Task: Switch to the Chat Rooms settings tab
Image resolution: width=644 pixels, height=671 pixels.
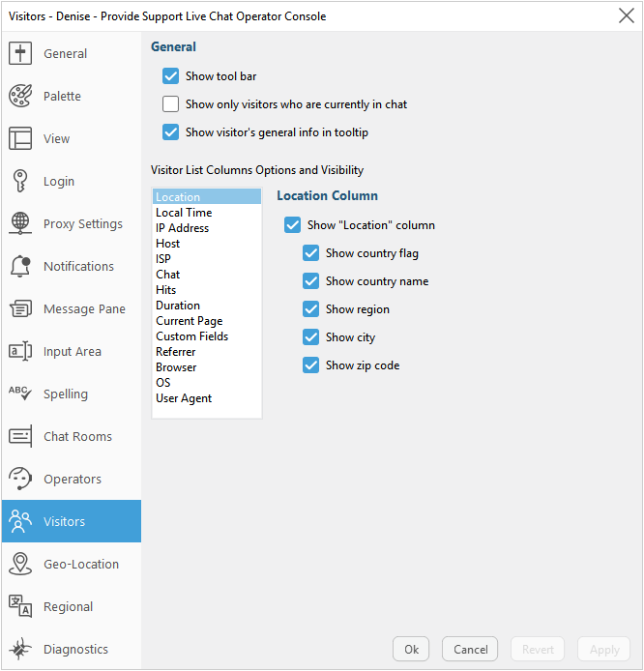Action: coord(77,436)
